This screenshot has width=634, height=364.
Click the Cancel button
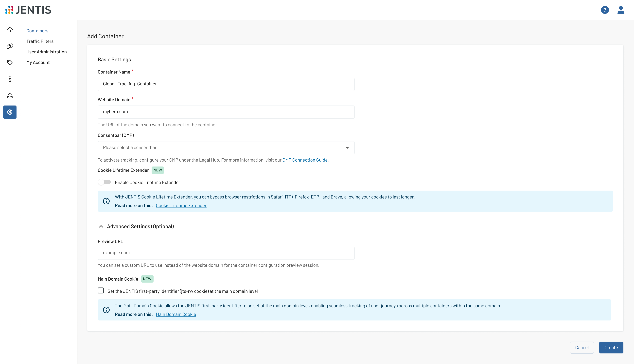click(x=582, y=348)
